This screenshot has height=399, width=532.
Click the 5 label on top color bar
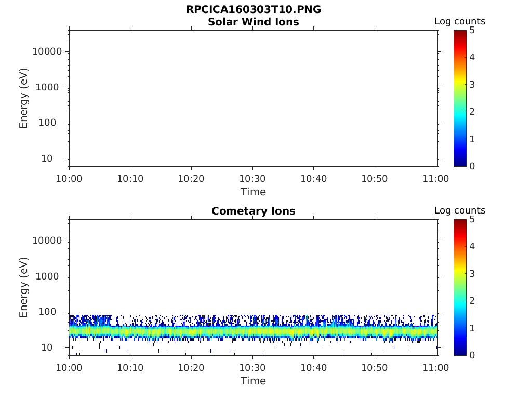coord(472,31)
